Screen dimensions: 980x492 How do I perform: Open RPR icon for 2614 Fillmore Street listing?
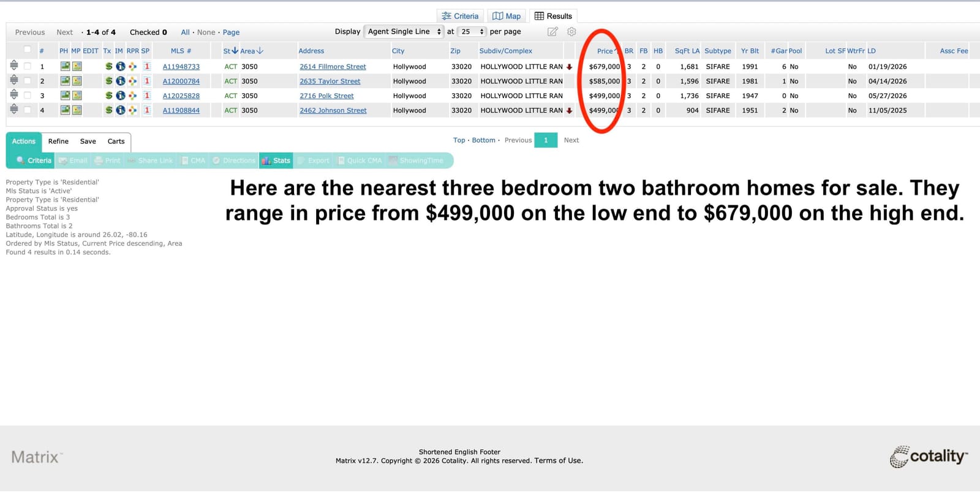[132, 66]
